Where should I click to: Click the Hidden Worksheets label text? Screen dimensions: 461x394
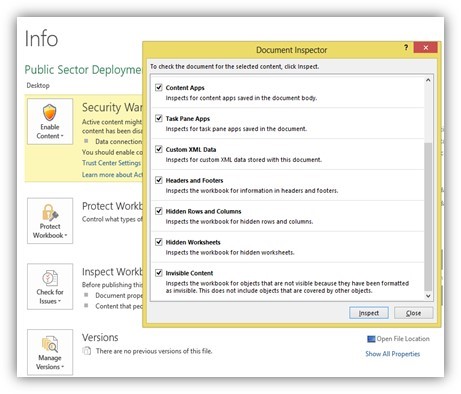coord(193,242)
